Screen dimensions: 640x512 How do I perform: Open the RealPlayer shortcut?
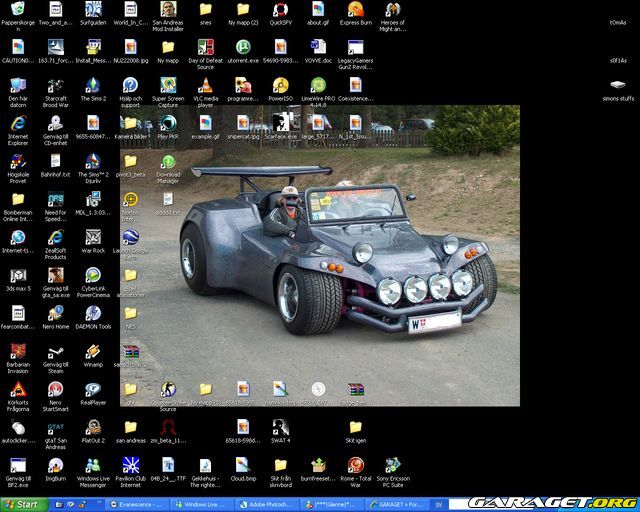click(x=93, y=390)
